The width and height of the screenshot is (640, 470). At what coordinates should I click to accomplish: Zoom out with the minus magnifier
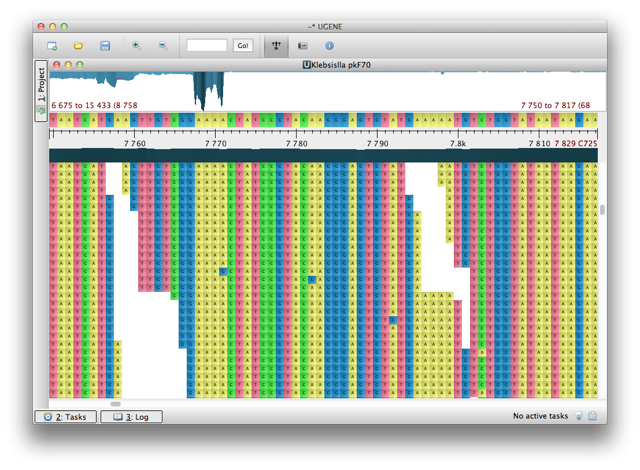163,46
